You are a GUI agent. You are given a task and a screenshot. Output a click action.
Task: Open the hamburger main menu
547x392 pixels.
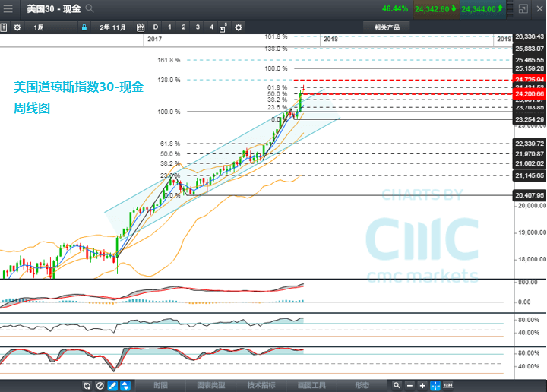(8, 8)
